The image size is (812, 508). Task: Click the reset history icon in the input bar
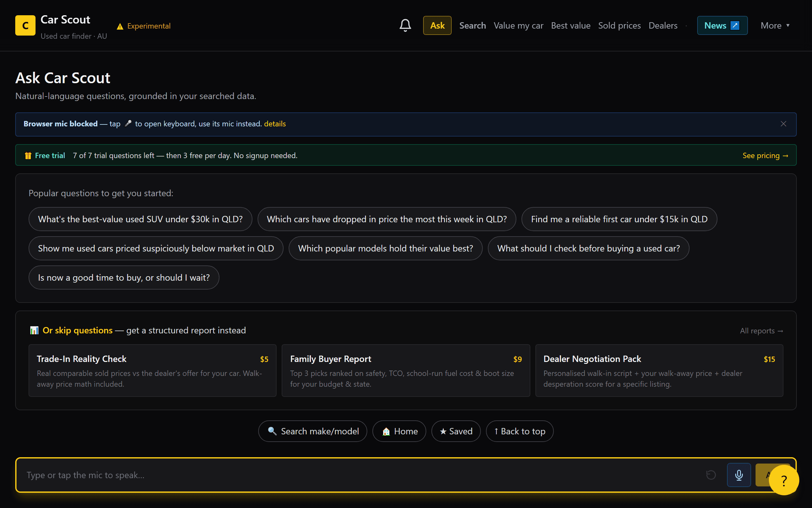pyautogui.click(x=711, y=475)
